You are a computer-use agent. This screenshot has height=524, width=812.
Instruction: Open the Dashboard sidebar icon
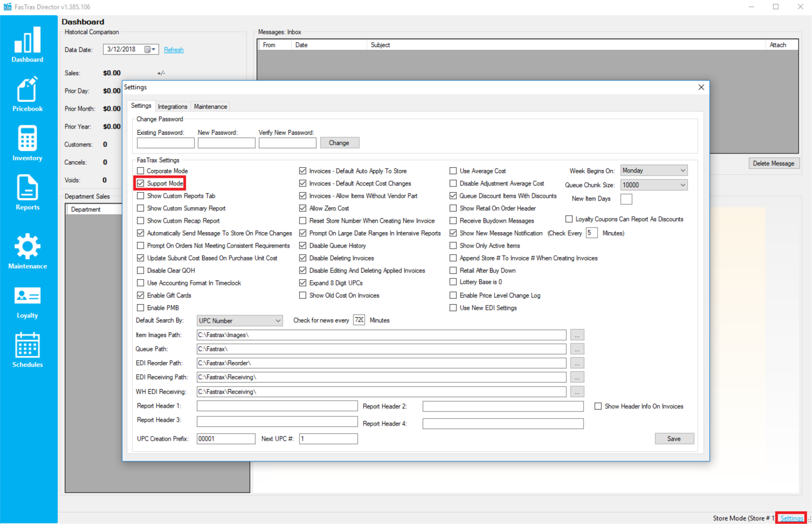pyautogui.click(x=27, y=44)
